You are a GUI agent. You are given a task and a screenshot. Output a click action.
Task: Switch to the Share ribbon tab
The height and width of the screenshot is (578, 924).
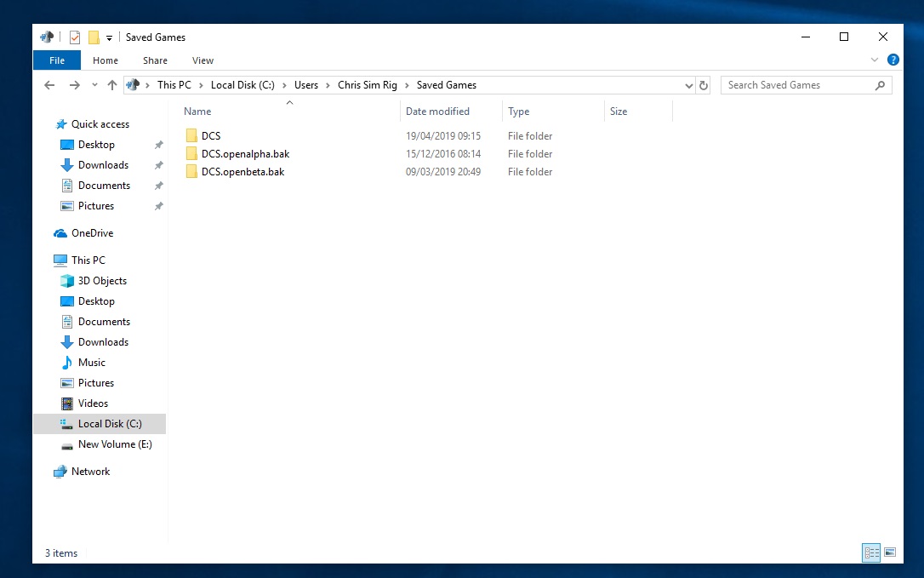(x=155, y=60)
